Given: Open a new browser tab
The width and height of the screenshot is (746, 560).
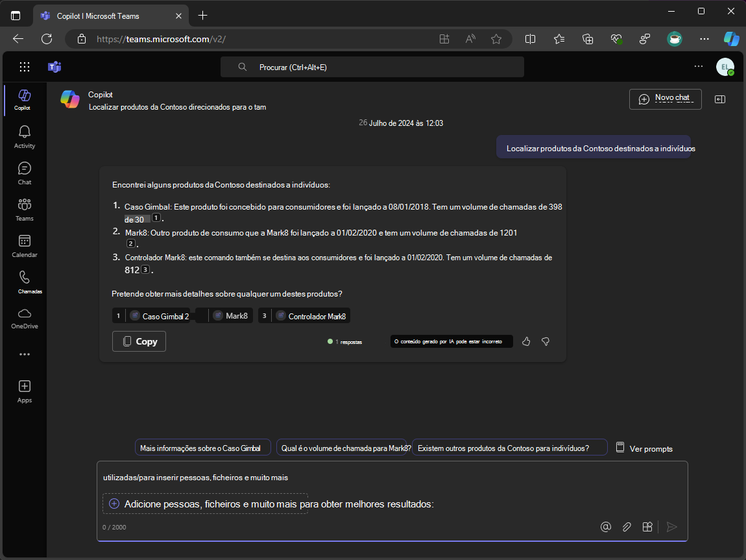Looking at the screenshot, I should (202, 16).
